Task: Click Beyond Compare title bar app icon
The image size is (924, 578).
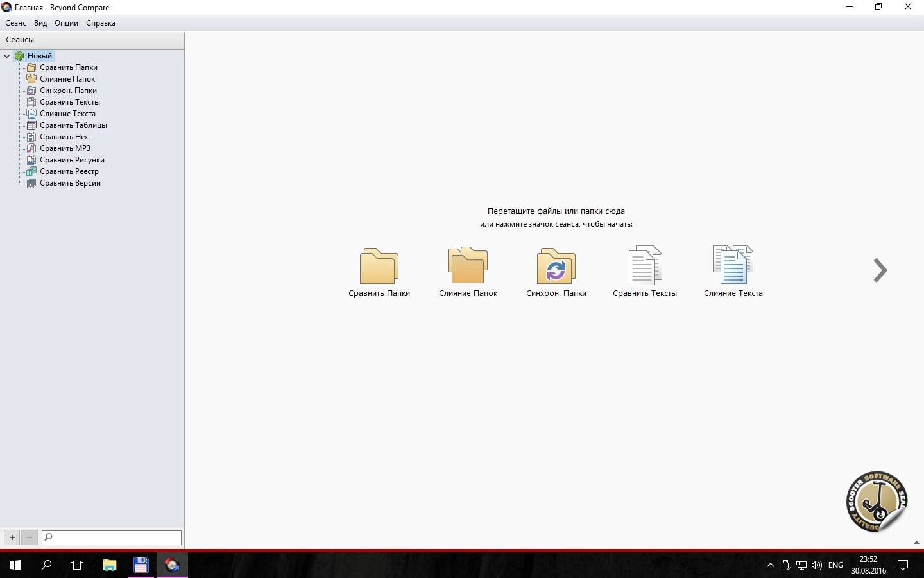Action: (x=6, y=7)
